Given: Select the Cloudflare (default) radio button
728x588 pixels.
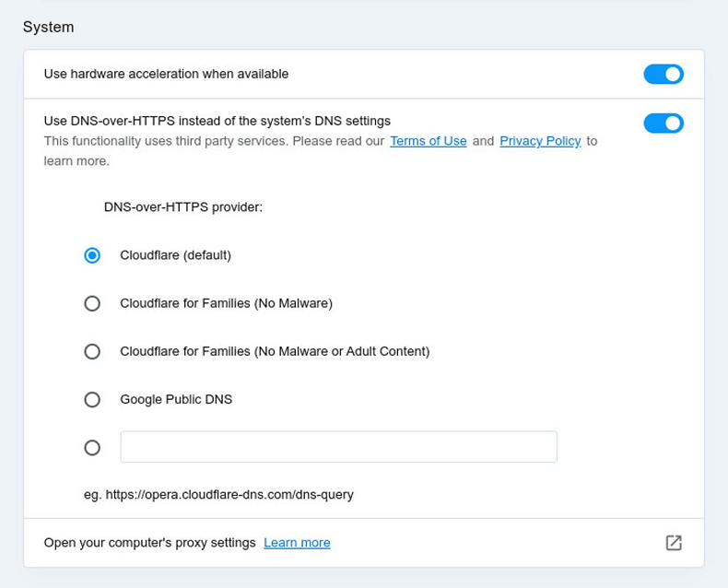Looking at the screenshot, I should pyautogui.click(x=92, y=255).
